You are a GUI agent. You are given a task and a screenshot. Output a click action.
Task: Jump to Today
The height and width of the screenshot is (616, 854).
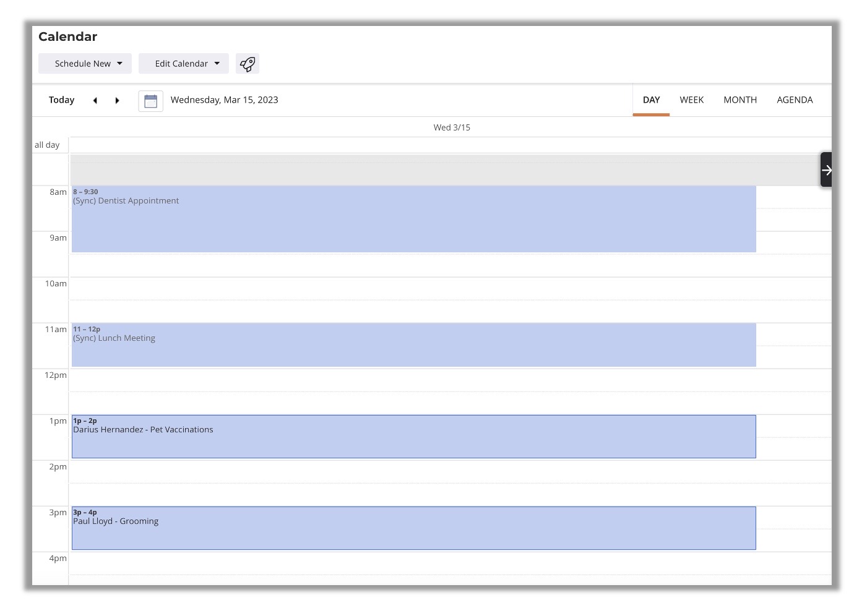[61, 100]
